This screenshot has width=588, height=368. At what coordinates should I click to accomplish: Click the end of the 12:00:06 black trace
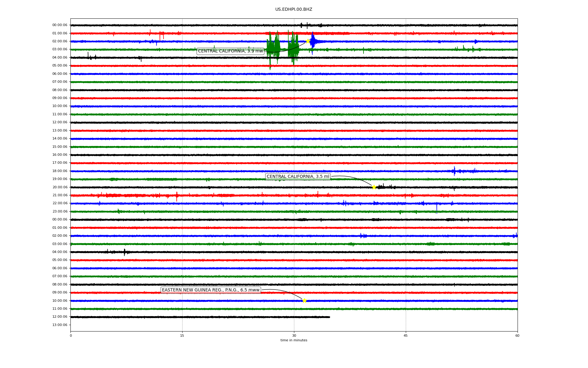point(329,317)
